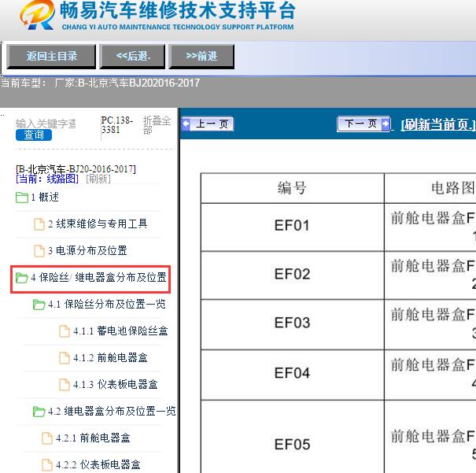476x473 pixels.
Task: Select 4.1 保险丝分布及位置一览
Action: point(107,305)
